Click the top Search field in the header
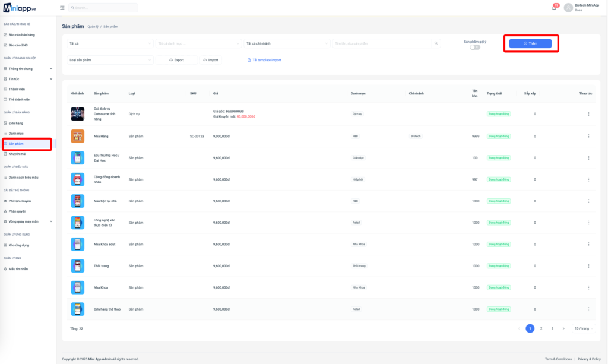Viewport: 608px width, 364px height. click(103, 8)
